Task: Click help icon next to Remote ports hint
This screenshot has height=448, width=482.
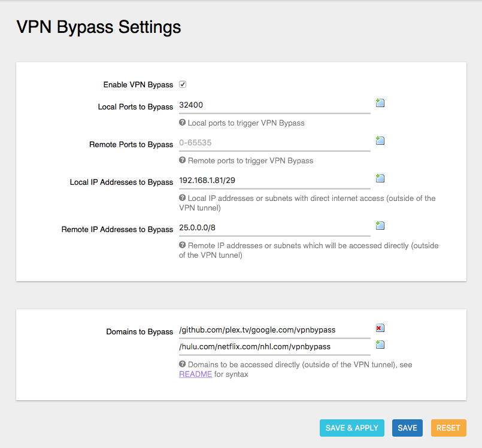Action: [x=183, y=160]
